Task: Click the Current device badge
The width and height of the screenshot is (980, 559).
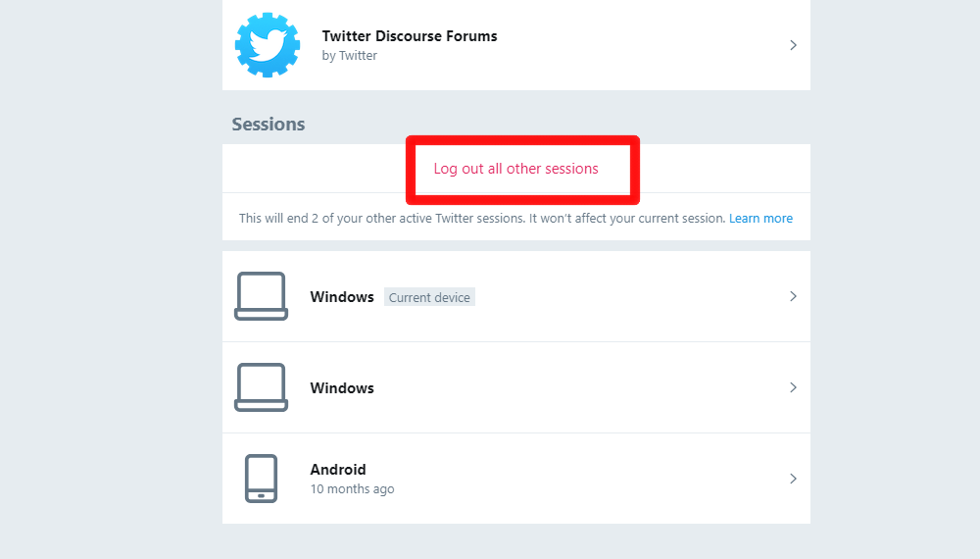Action: click(429, 297)
